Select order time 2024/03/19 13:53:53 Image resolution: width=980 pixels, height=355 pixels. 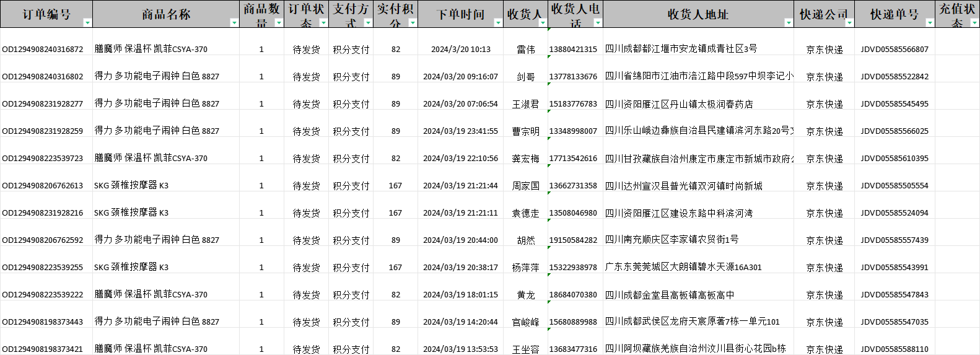pos(461,349)
